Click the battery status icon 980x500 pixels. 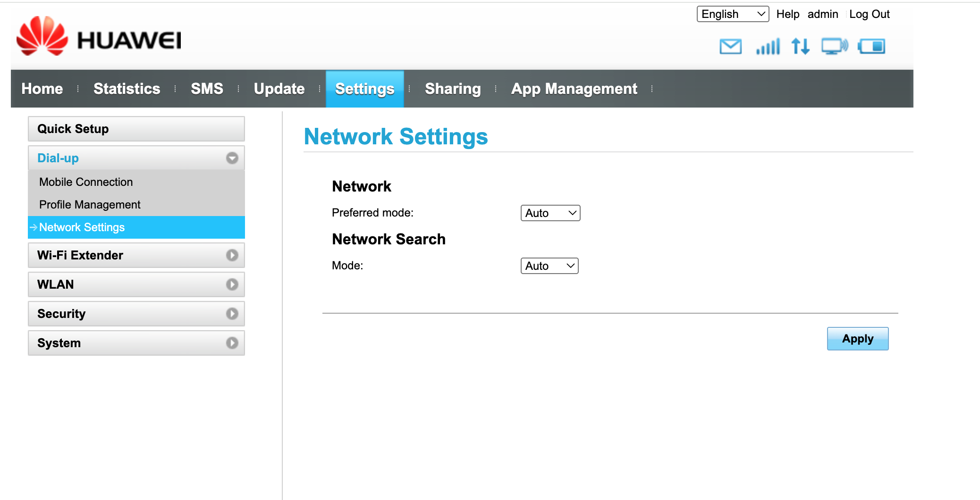871,47
